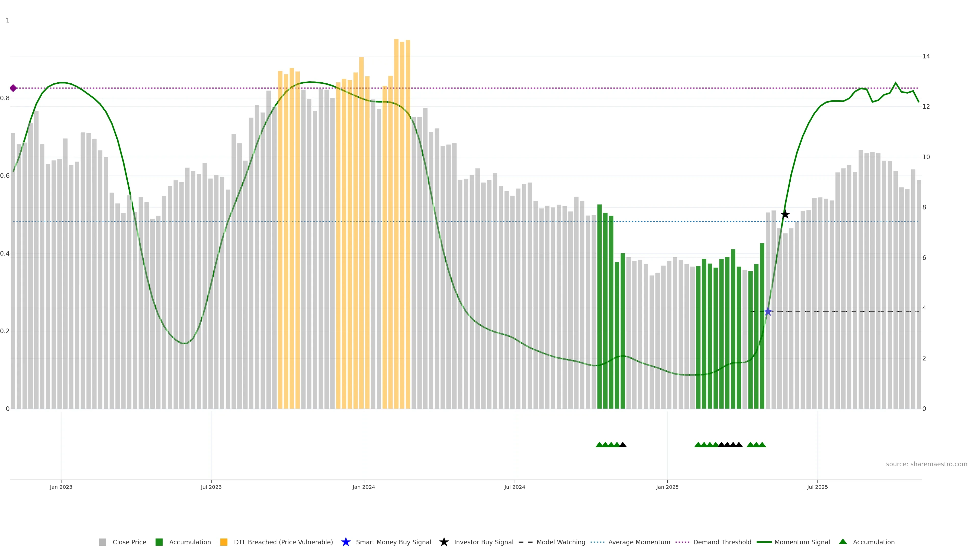
Task: Click the purple diamond Demand Threshold marker
Action: (13, 88)
